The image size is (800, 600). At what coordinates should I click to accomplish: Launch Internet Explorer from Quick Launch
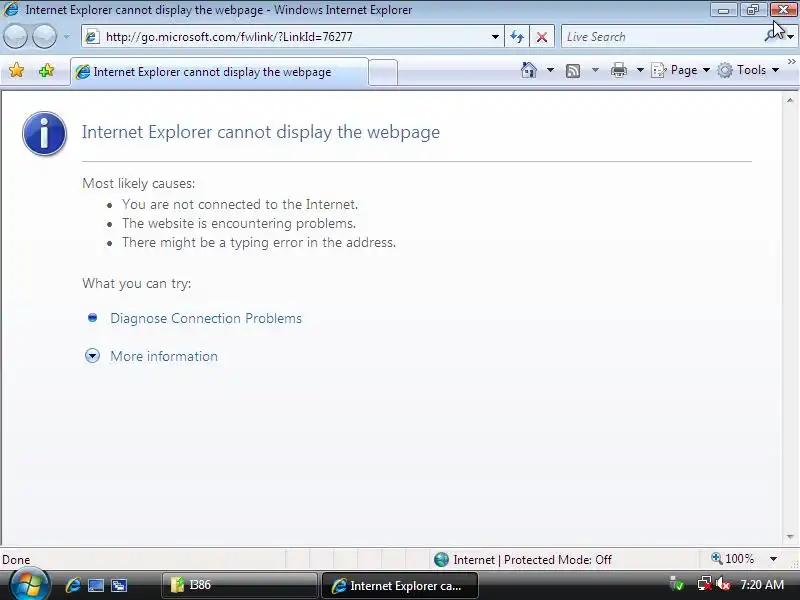pyautogui.click(x=73, y=585)
